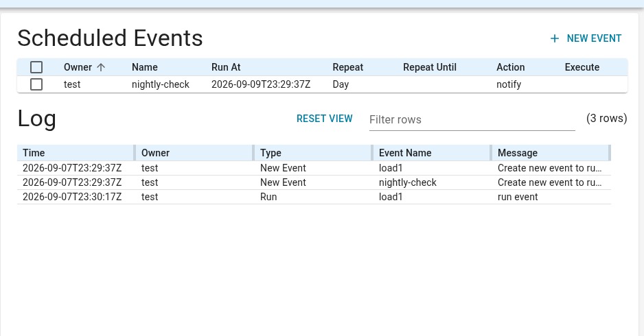Click the Execute column header
This screenshot has height=336, width=644.
point(582,67)
